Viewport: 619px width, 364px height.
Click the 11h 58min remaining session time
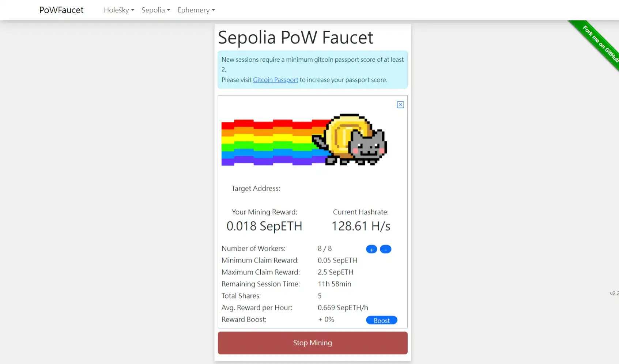pyautogui.click(x=335, y=284)
